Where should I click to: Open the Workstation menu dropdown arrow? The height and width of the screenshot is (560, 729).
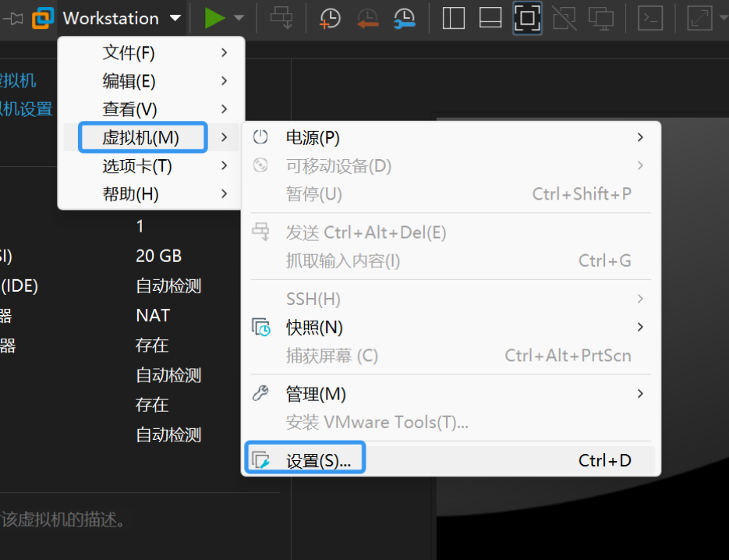(175, 17)
